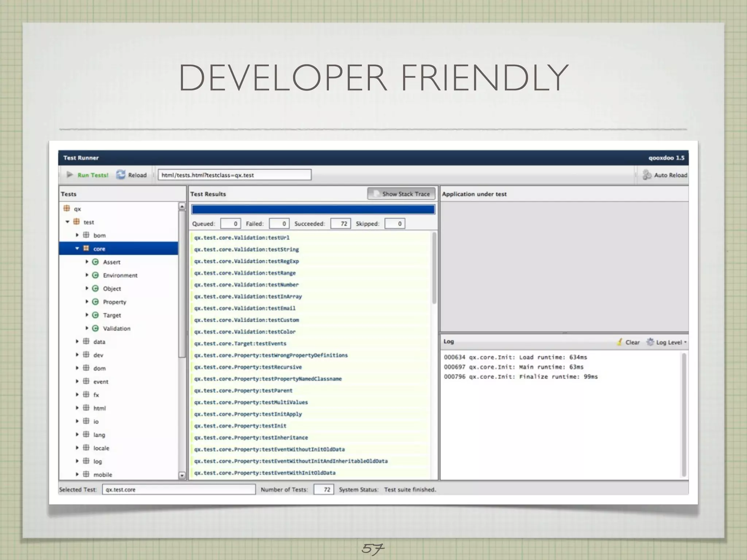
Task: Click the Target class icon
Action: click(x=96, y=315)
